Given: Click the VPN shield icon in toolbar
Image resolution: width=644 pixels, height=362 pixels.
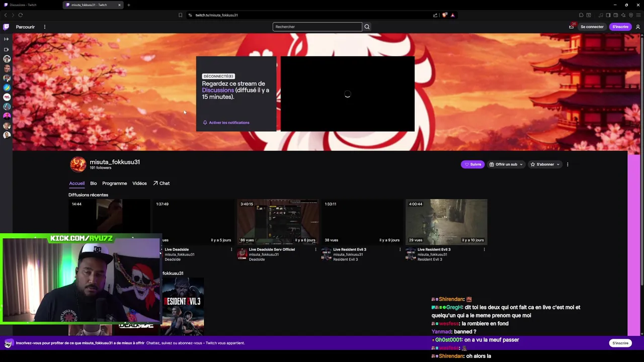Looking at the screenshot, I should click(630, 15).
